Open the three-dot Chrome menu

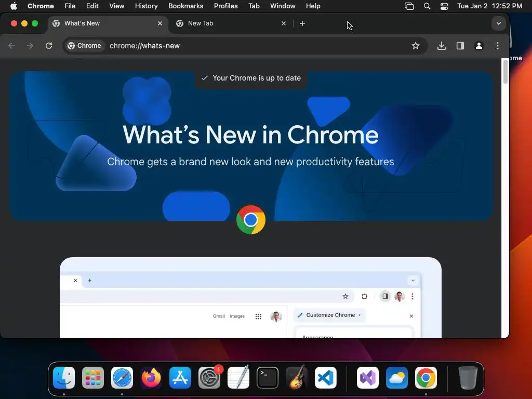(x=497, y=46)
